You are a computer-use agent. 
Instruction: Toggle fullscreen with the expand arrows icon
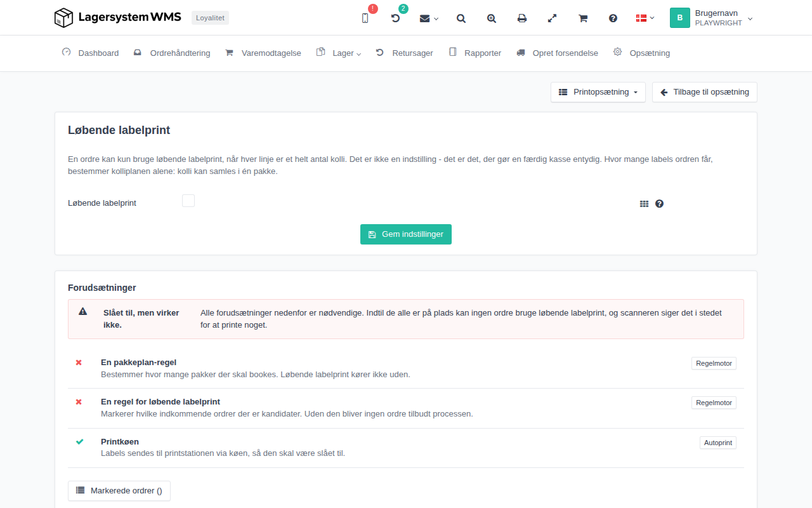pos(553,18)
